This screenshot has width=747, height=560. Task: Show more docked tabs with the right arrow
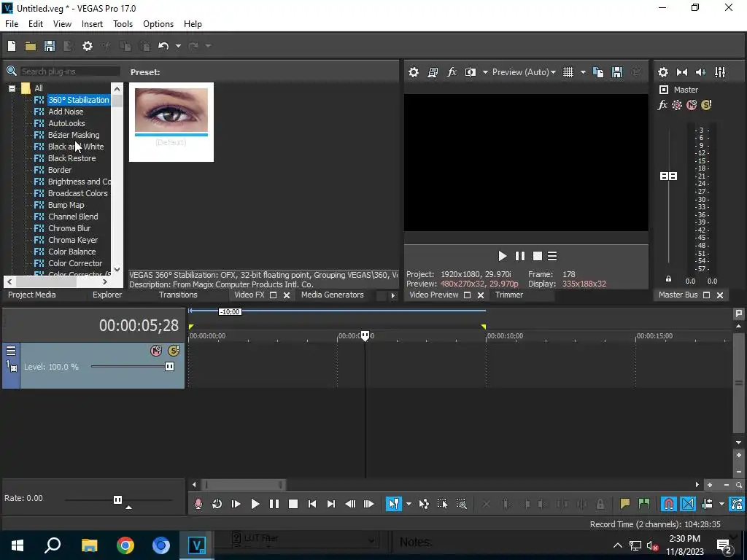(x=393, y=296)
